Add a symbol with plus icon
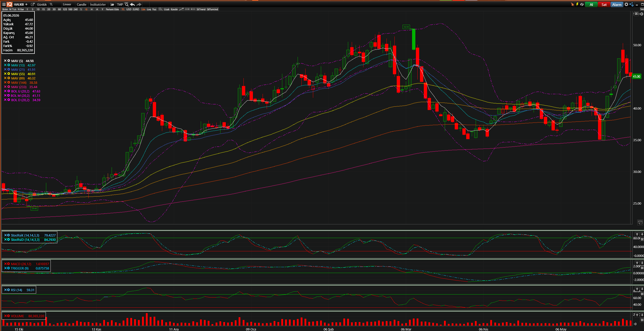Screen dimensions: 644x331 click(26, 4)
